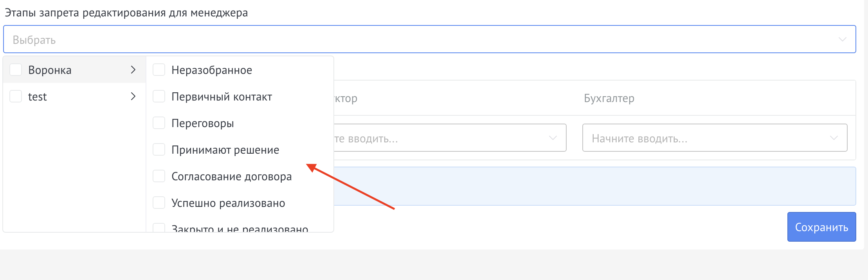868x280 pixels.
Task: Check the test pipeline checkbox
Action: click(x=16, y=97)
